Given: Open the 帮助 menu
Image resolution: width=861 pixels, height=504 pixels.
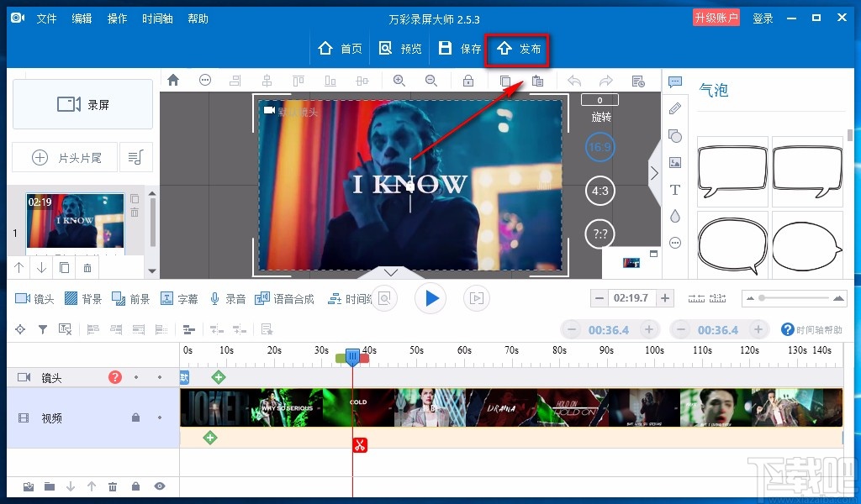Looking at the screenshot, I should (x=198, y=18).
